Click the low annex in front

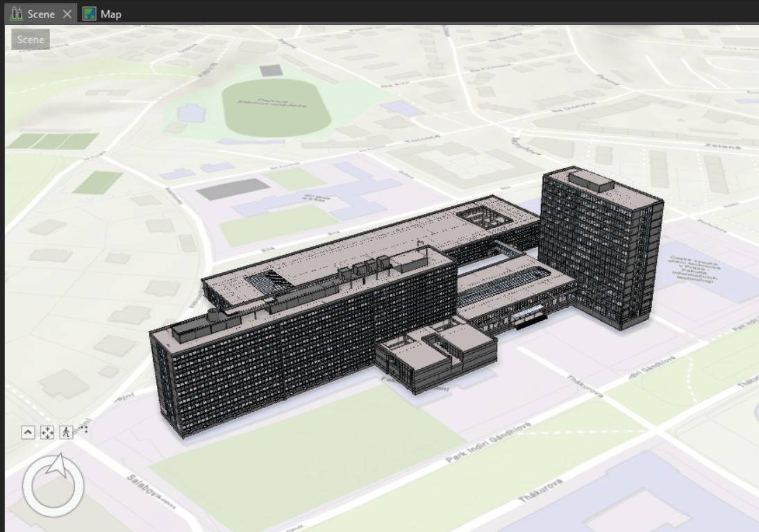tap(435, 356)
